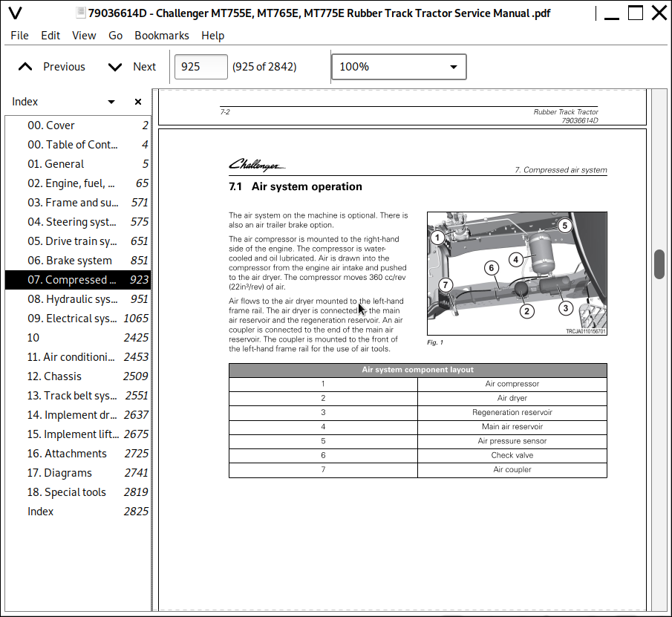The height and width of the screenshot is (617, 672).
Task: Select 00. Cover in the index
Action: coord(78,125)
